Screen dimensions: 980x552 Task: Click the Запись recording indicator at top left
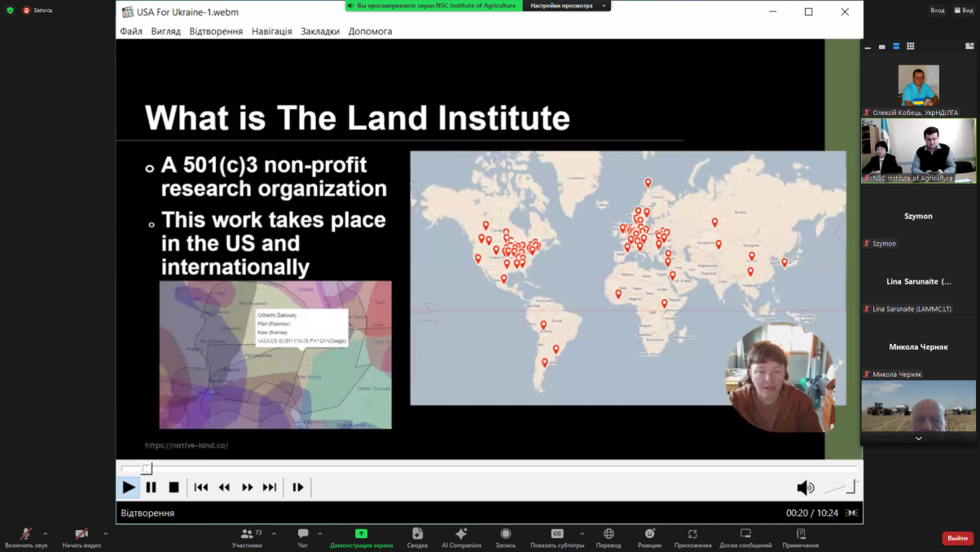(x=37, y=11)
